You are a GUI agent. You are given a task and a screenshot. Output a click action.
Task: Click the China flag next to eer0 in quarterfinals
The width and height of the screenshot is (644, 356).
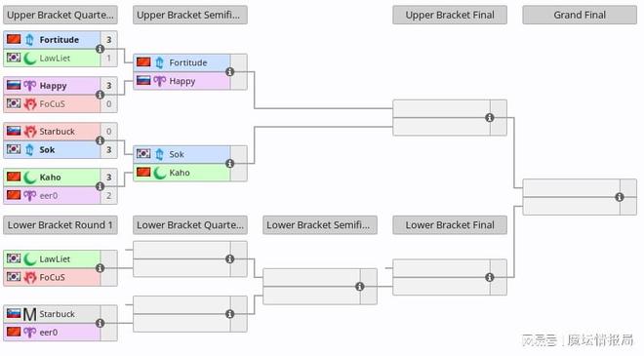click(14, 195)
